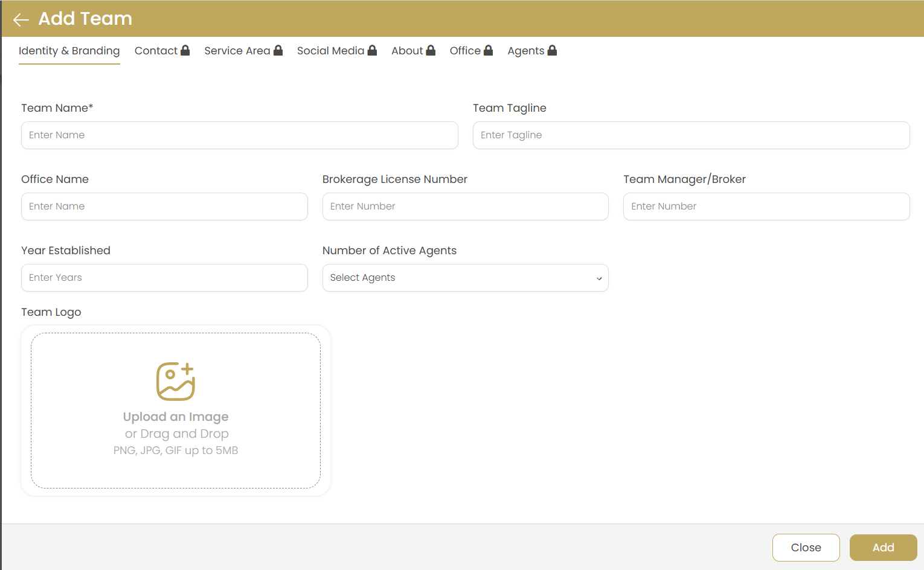The height and width of the screenshot is (570, 924).
Task: Open the Select Agents dropdown
Action: (465, 278)
